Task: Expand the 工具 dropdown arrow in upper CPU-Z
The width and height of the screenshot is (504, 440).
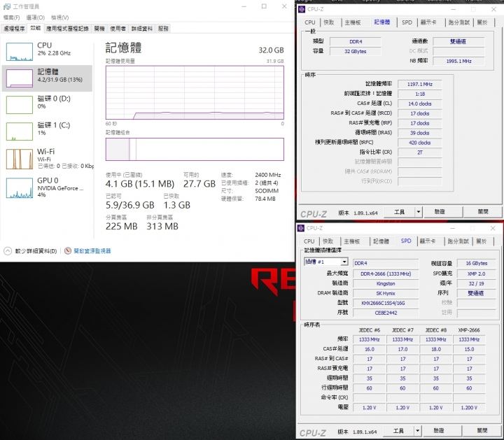Action: (419, 212)
